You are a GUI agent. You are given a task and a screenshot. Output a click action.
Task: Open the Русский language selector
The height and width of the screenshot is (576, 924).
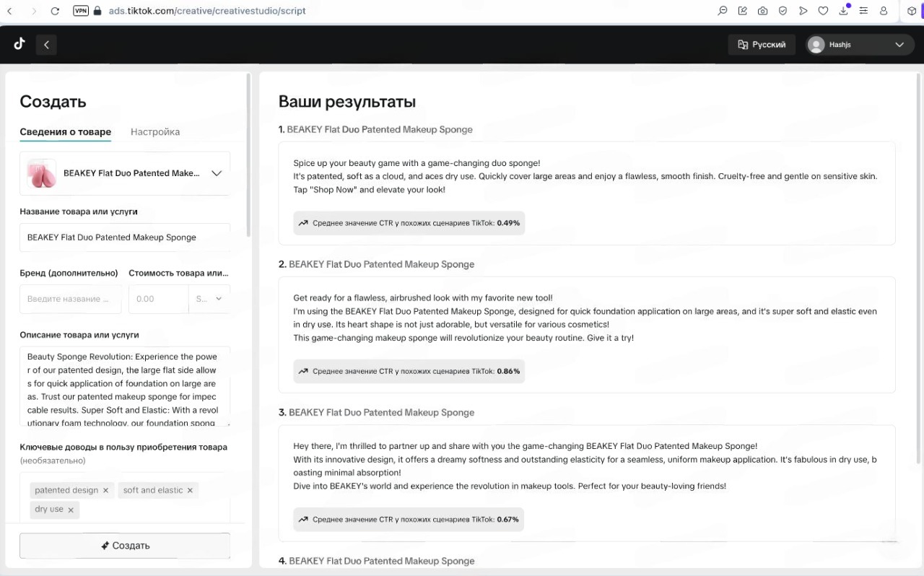tap(762, 45)
